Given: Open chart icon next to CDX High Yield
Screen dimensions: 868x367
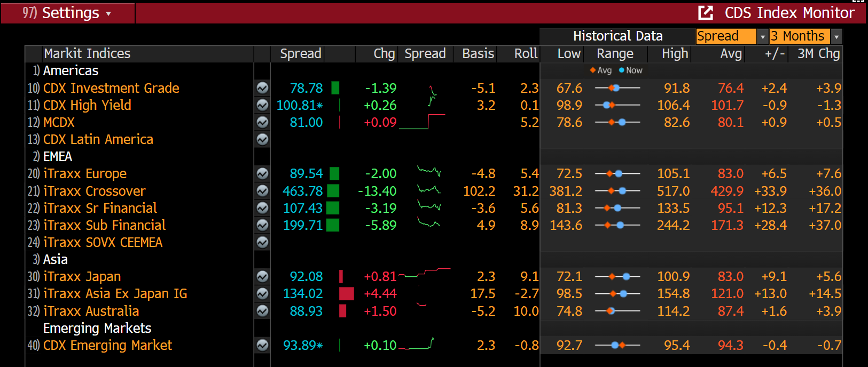Looking at the screenshot, I should [x=262, y=105].
